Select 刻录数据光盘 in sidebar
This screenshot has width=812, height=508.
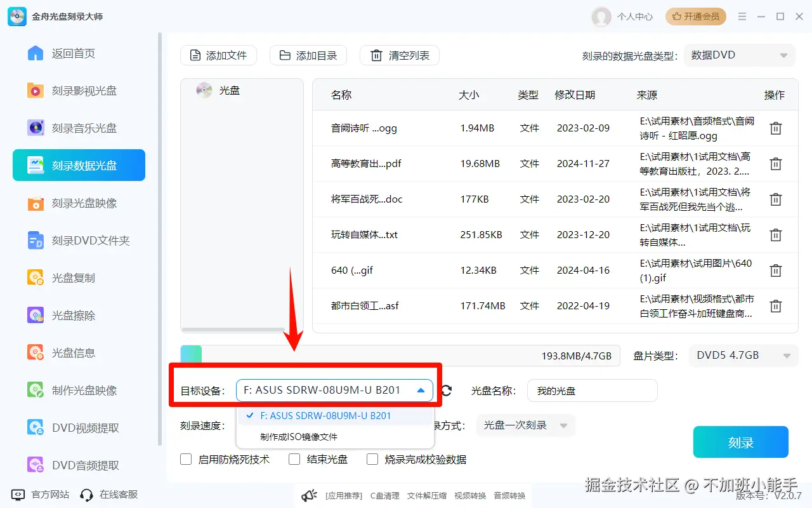[x=79, y=165]
